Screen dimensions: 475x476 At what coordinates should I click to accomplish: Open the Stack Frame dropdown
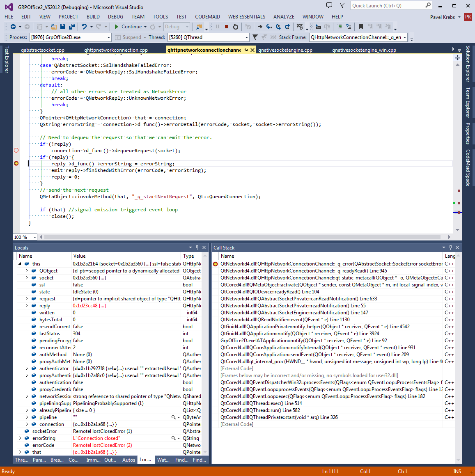[x=405, y=37]
